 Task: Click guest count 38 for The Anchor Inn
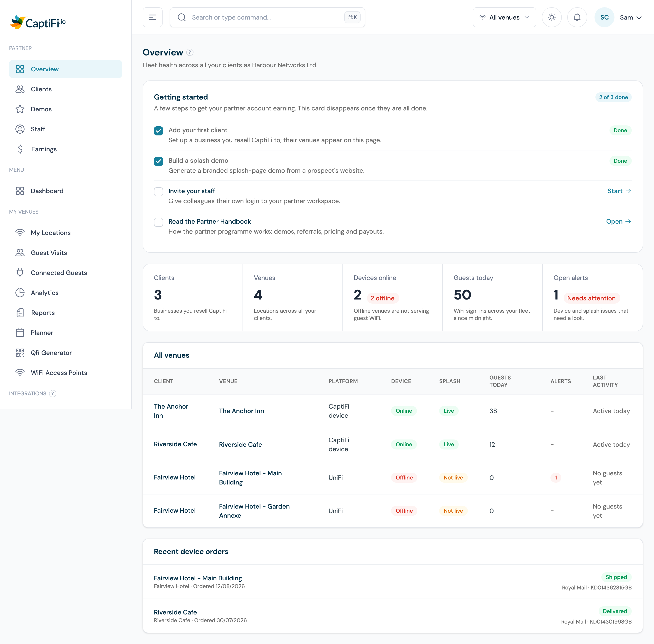493,411
